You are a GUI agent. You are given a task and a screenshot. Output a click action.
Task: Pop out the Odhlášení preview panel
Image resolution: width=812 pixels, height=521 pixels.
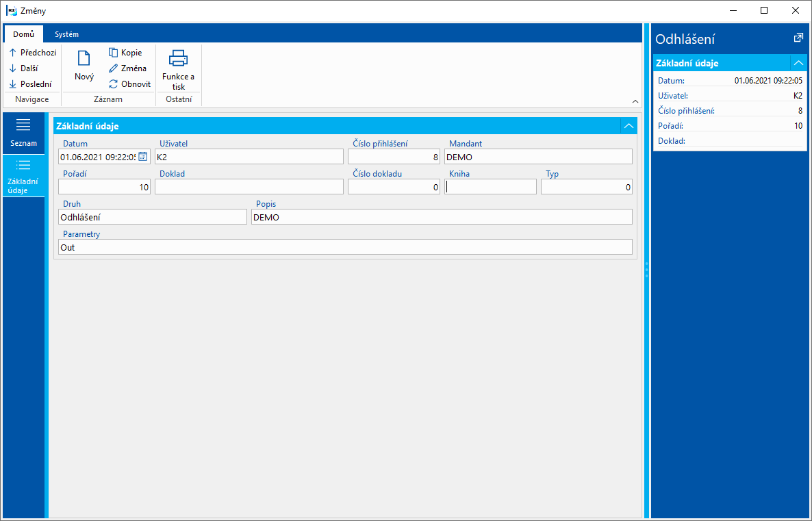click(798, 38)
